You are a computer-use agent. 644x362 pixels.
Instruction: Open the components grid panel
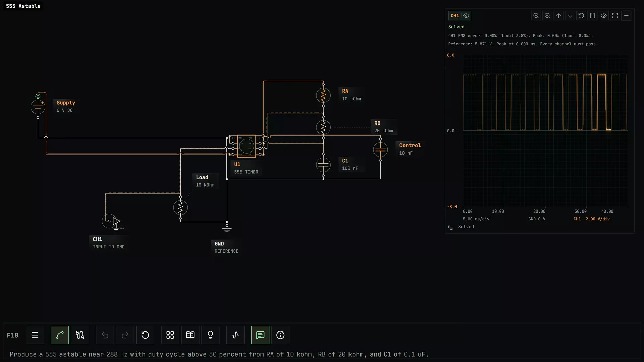[x=170, y=335]
